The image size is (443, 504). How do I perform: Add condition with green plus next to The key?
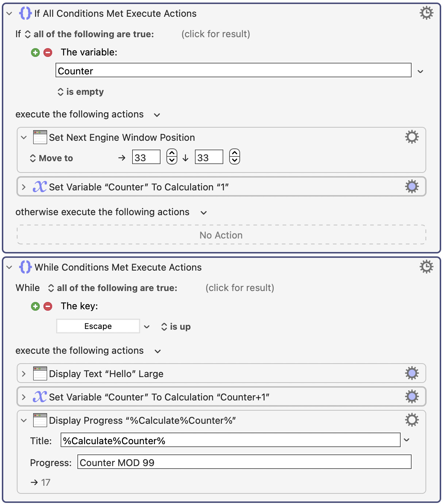tap(35, 306)
